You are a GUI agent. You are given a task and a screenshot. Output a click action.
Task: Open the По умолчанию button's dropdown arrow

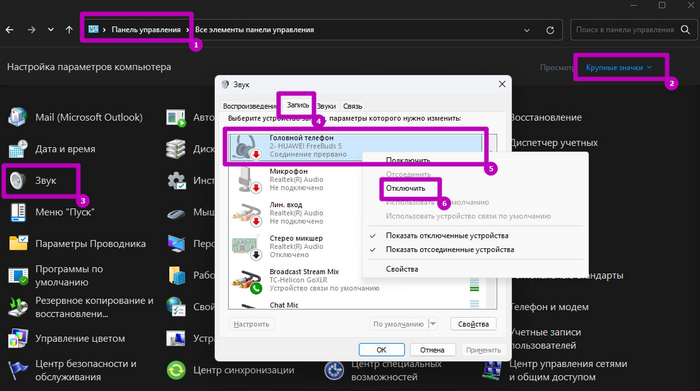433,324
